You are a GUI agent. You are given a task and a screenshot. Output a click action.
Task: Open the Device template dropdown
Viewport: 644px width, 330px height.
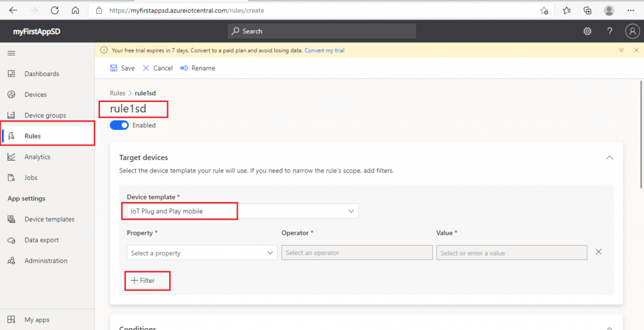coord(240,212)
